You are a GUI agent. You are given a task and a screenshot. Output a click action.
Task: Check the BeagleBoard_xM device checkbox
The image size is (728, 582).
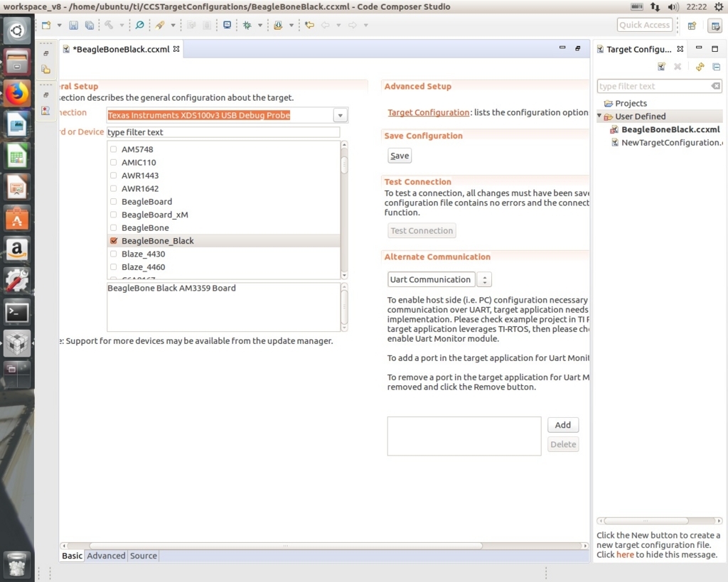coord(113,215)
